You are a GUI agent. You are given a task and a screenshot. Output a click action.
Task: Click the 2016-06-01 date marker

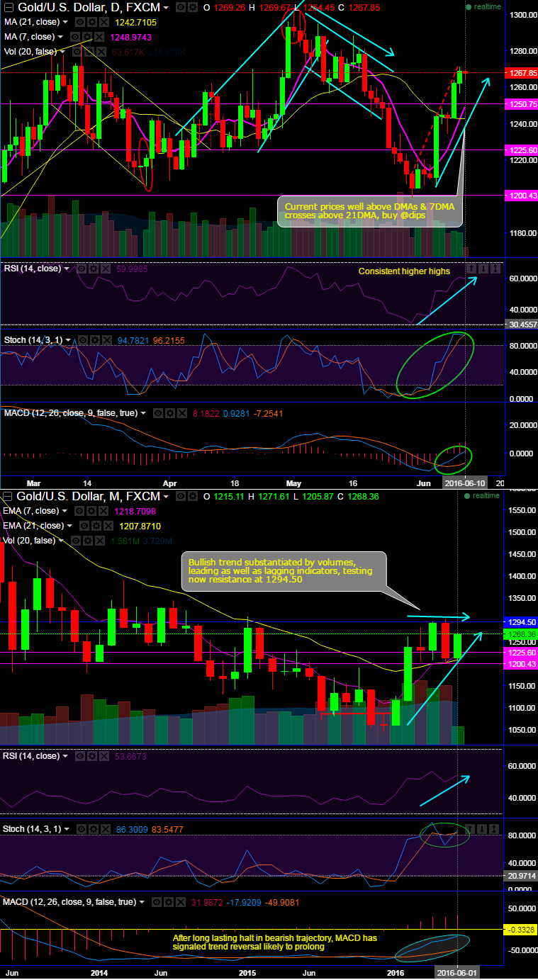pos(458,971)
